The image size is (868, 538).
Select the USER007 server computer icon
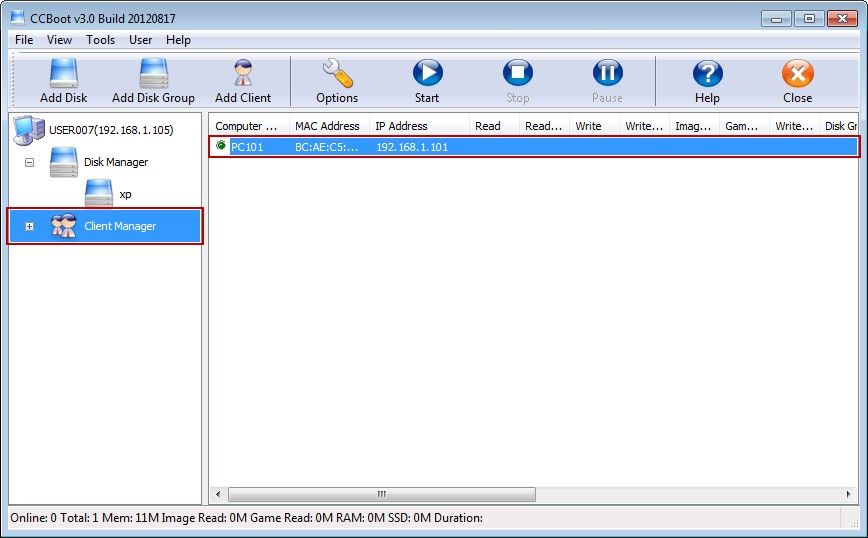click(29, 130)
